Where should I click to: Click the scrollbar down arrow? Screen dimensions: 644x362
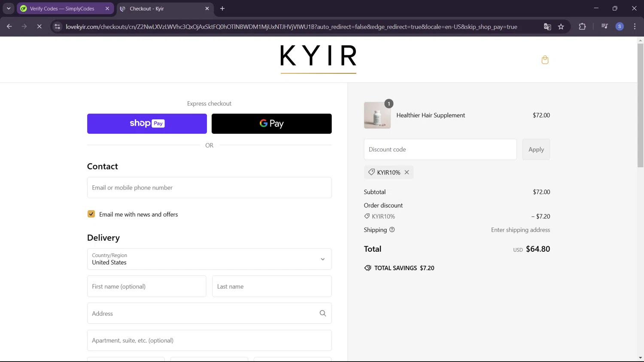(640, 358)
